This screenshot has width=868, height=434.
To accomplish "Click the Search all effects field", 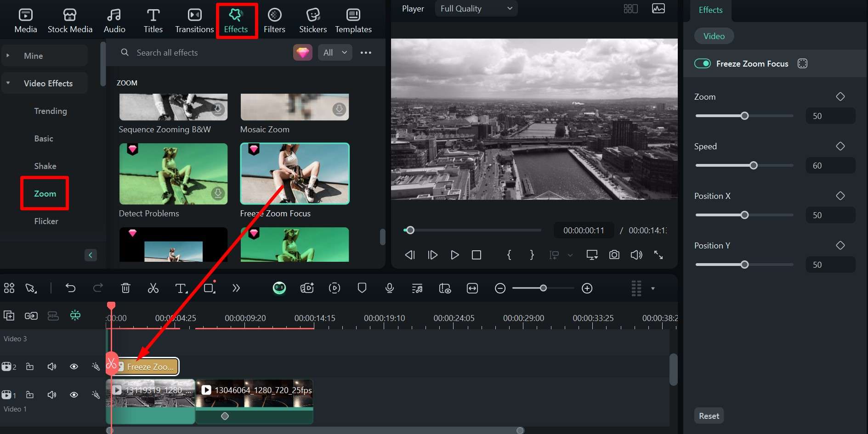I will coord(202,53).
